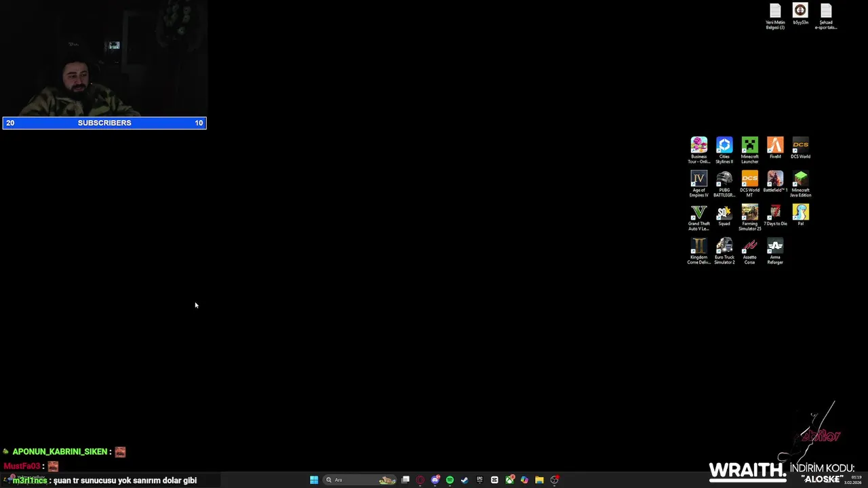Open OBS Studio from the taskbar
Image resolution: width=868 pixels, height=488 pixels.
pos(554,480)
